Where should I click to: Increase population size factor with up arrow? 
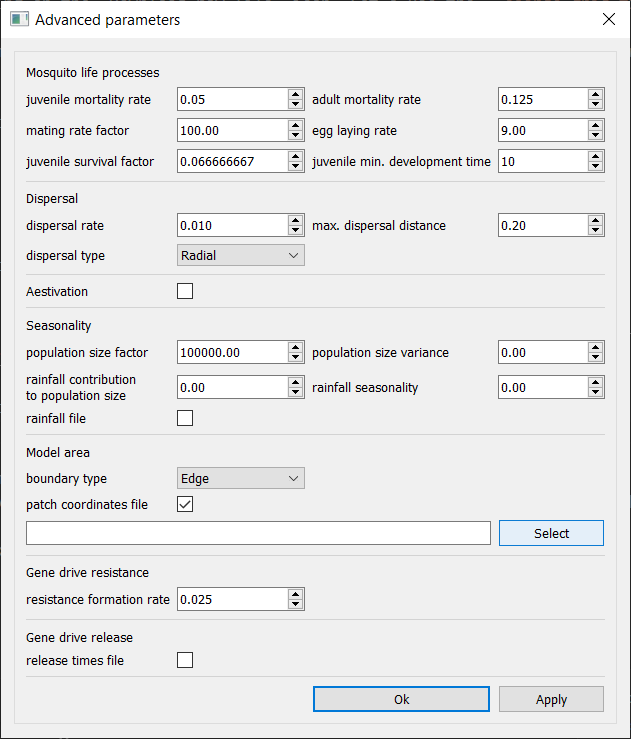coord(295,347)
